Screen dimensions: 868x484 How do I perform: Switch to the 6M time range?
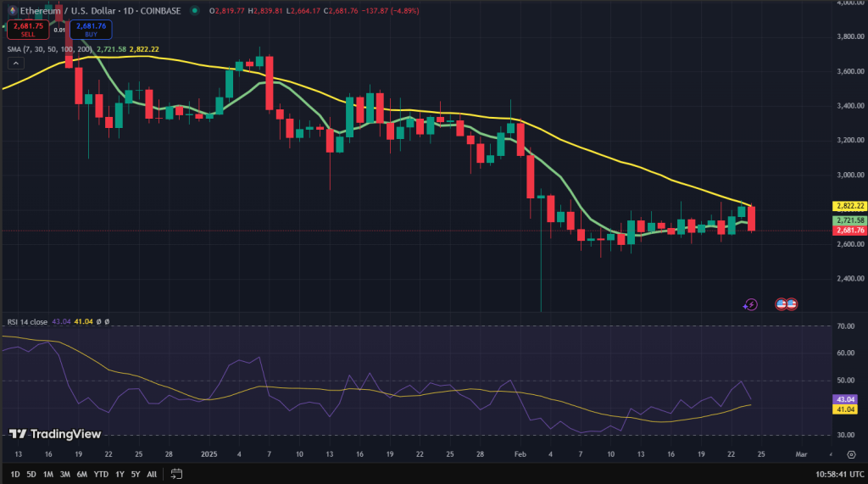pyautogui.click(x=82, y=474)
